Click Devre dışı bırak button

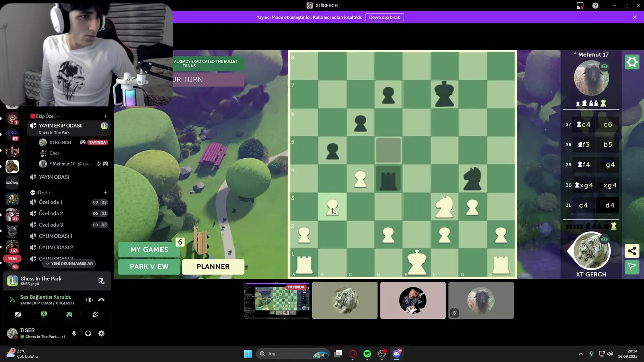point(384,17)
